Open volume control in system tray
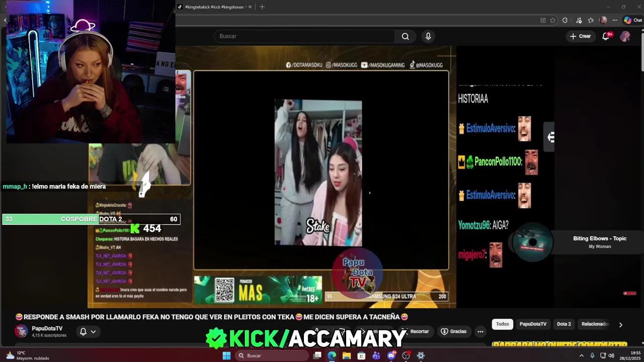 point(611,355)
